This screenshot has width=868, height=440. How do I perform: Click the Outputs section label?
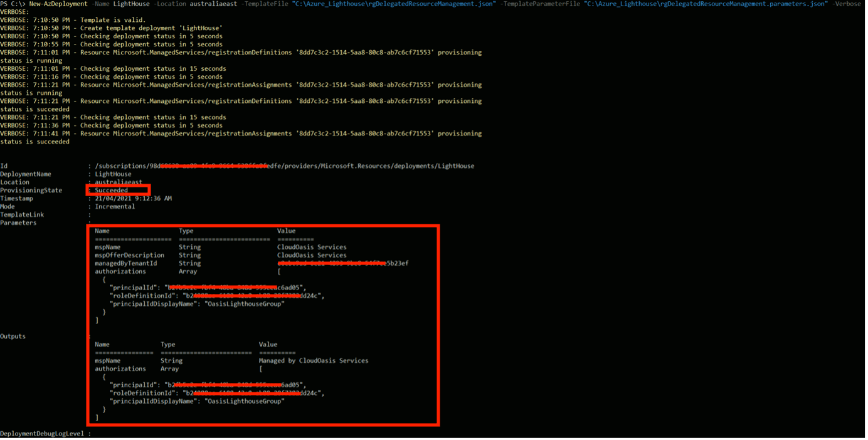click(13, 337)
